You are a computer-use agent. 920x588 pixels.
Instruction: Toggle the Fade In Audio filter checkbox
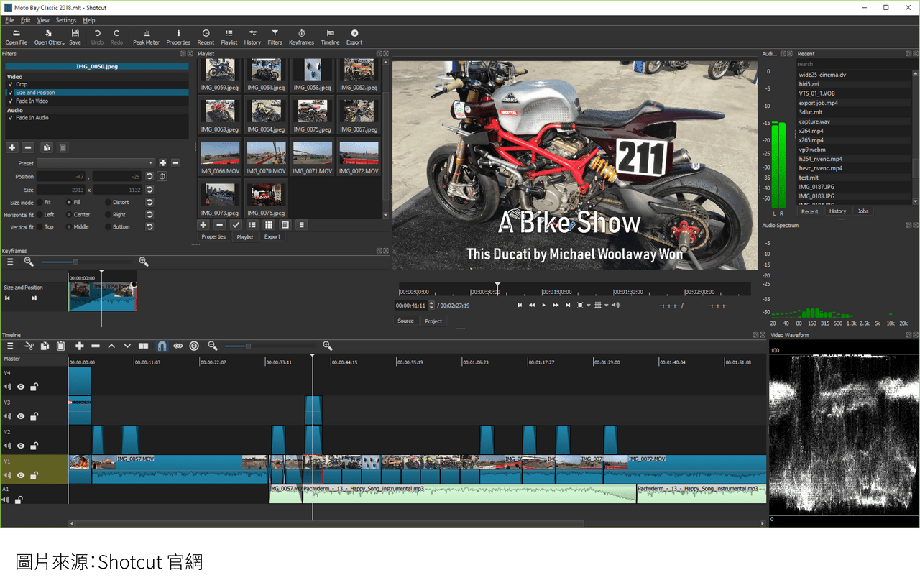11,118
